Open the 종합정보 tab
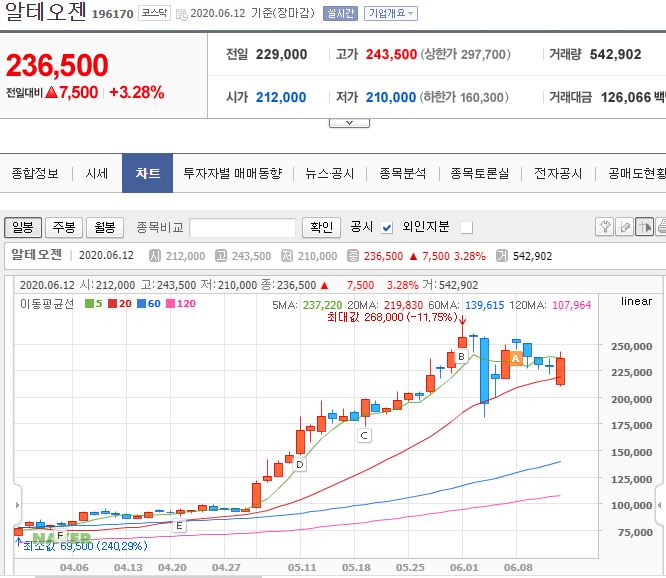This screenshot has width=666, height=578. click(35, 173)
